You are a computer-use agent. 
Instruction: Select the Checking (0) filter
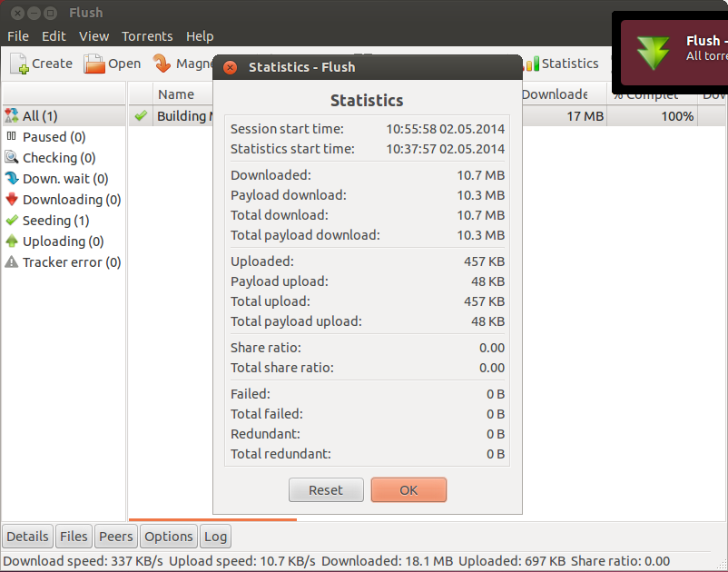(x=64, y=158)
